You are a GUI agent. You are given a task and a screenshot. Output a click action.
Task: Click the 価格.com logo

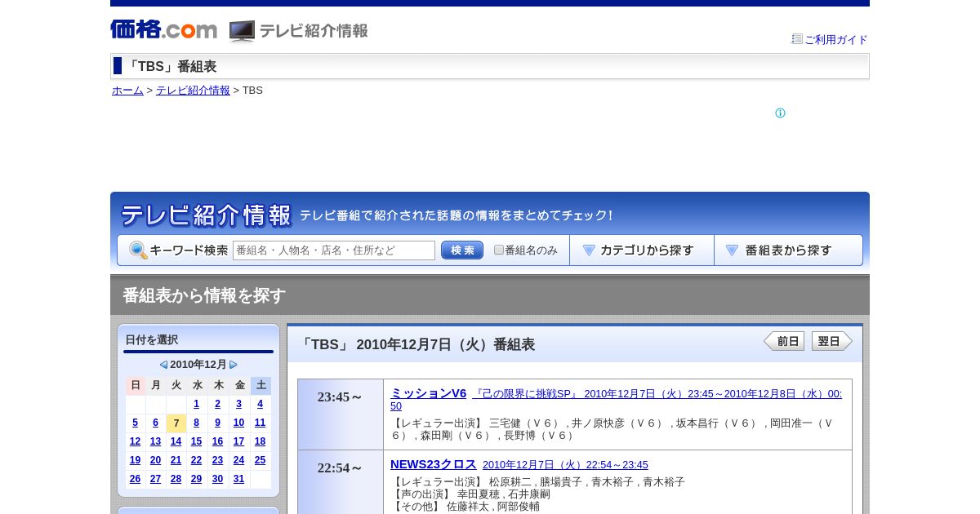163,30
